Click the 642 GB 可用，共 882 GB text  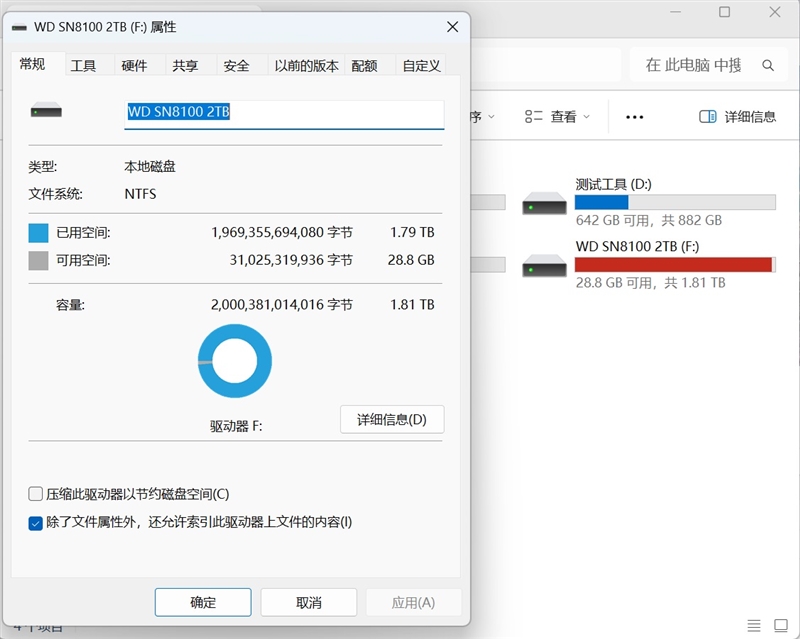pyautogui.click(x=648, y=220)
